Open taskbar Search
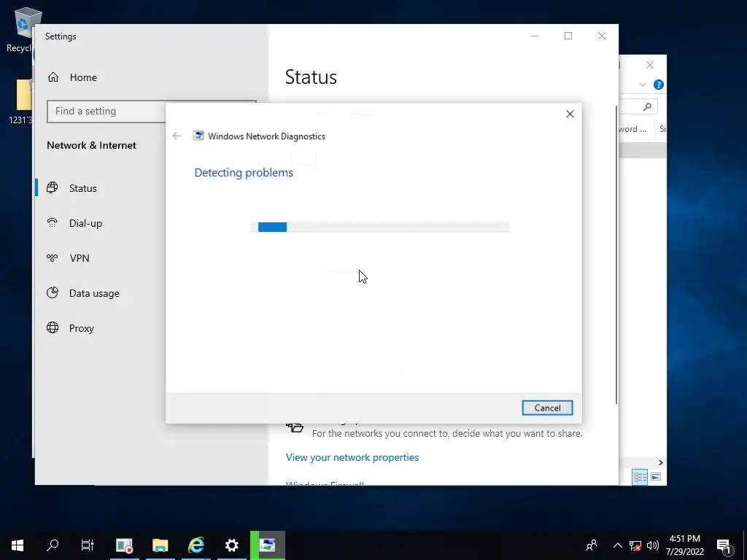 [53, 545]
